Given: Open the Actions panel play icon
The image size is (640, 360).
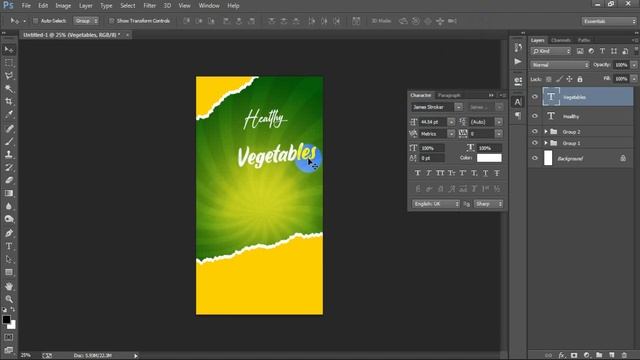Looking at the screenshot, I should pos(518,61).
